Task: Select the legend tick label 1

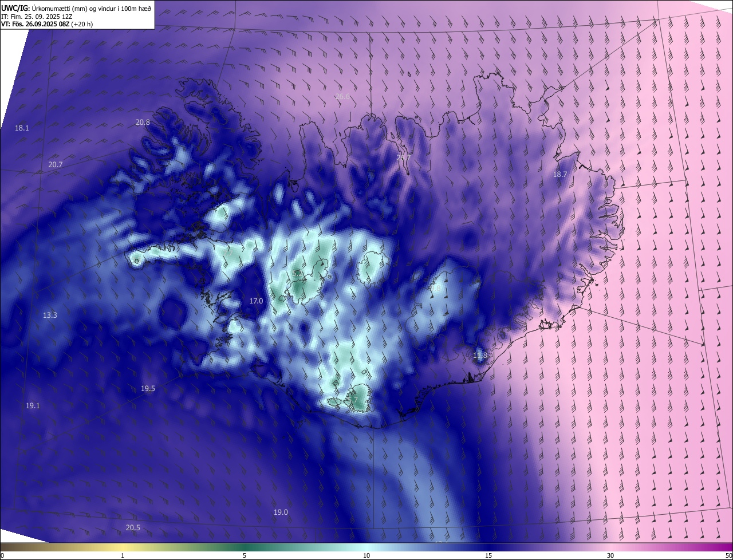Action: pos(123,555)
